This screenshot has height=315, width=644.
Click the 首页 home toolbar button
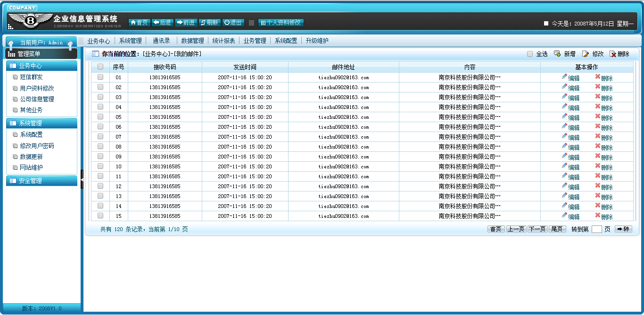[139, 22]
